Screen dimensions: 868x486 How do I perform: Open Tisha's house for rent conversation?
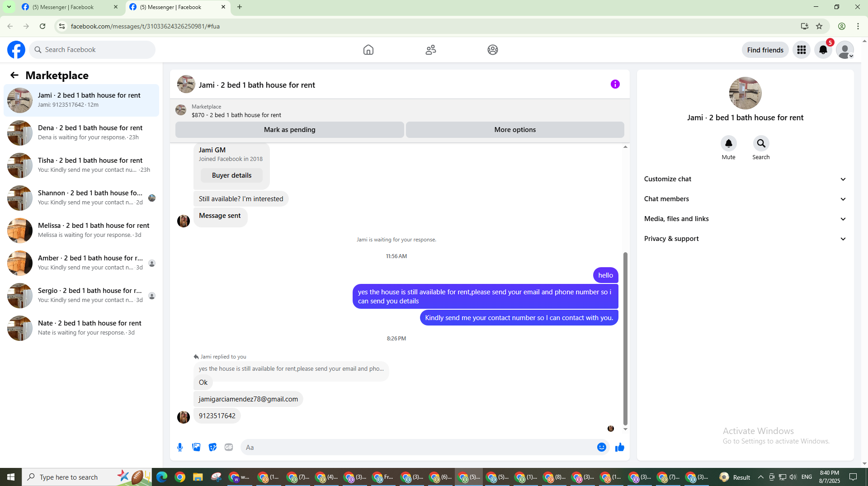pos(81,165)
